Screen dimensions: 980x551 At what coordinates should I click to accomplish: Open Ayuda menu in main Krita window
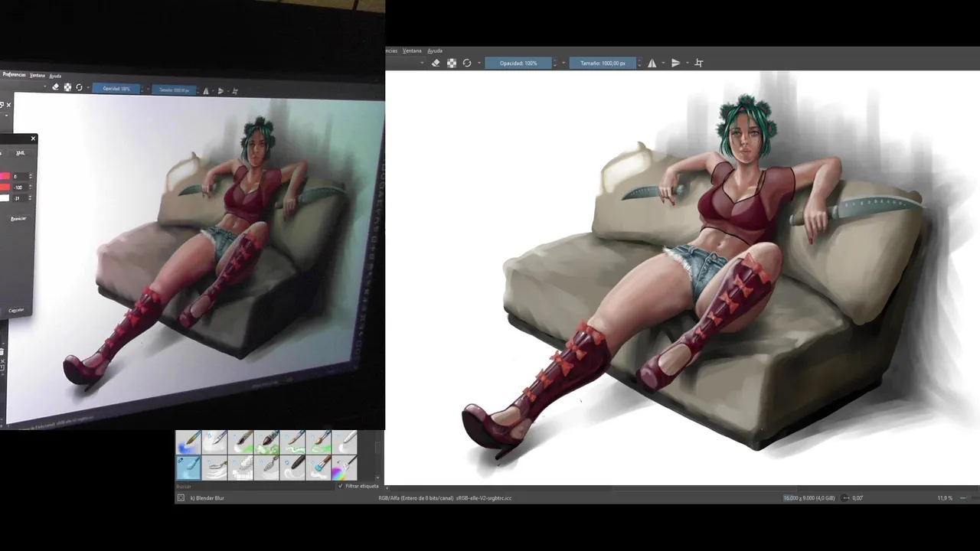point(435,51)
